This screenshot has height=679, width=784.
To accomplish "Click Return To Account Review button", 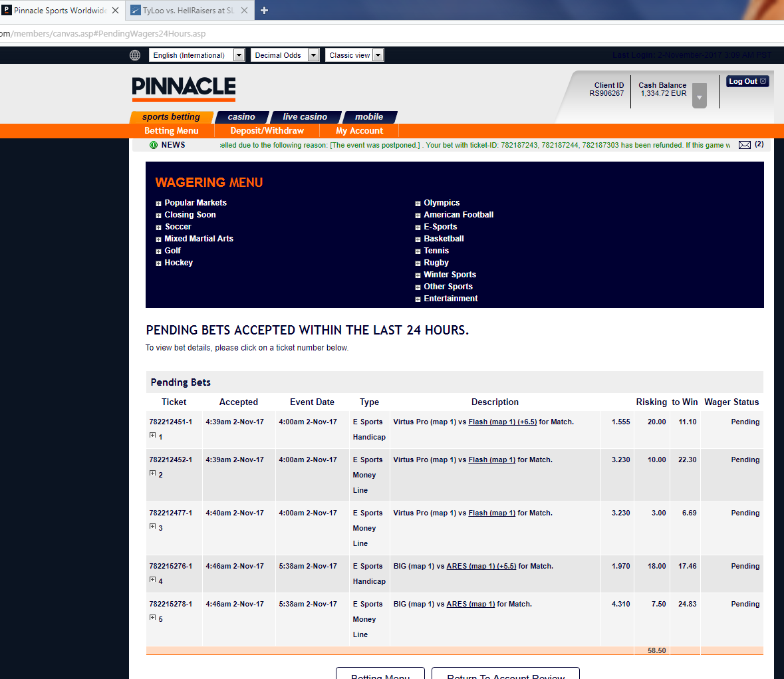I will (x=505, y=674).
